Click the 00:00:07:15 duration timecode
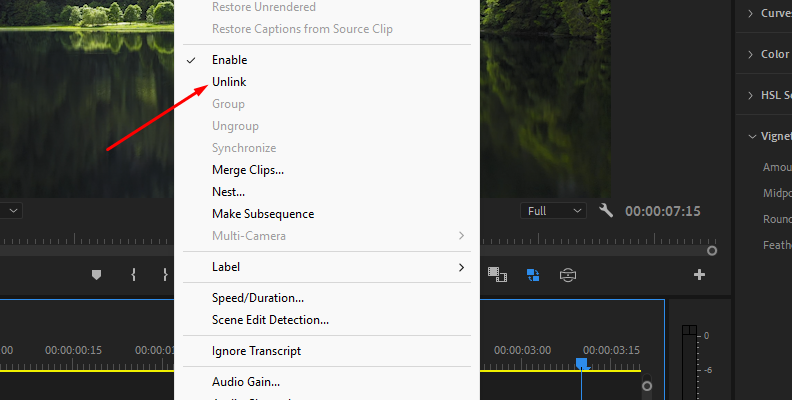 click(x=662, y=211)
